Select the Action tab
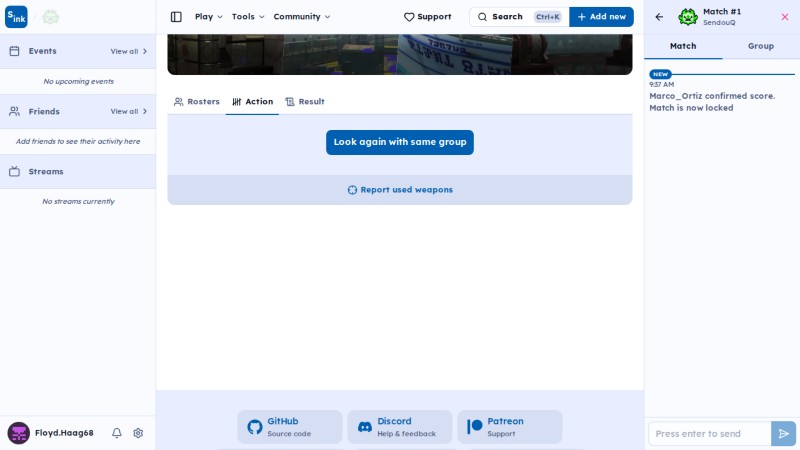800x450 pixels. click(253, 102)
